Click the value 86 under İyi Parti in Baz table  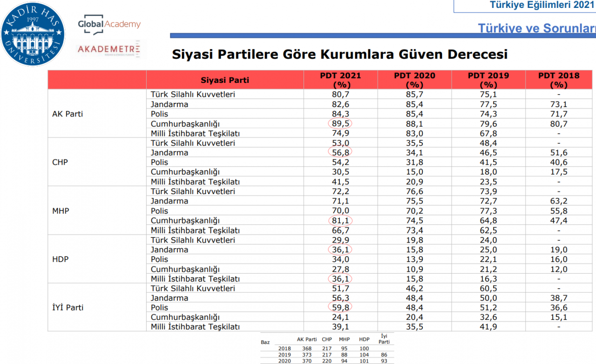(384, 355)
